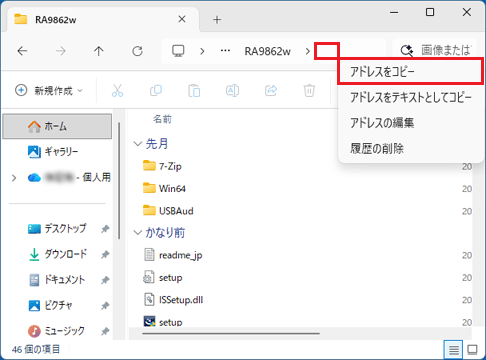Select the RA9862w breadcrumb segment
Viewport: 486px width, 360px height.
[268, 51]
